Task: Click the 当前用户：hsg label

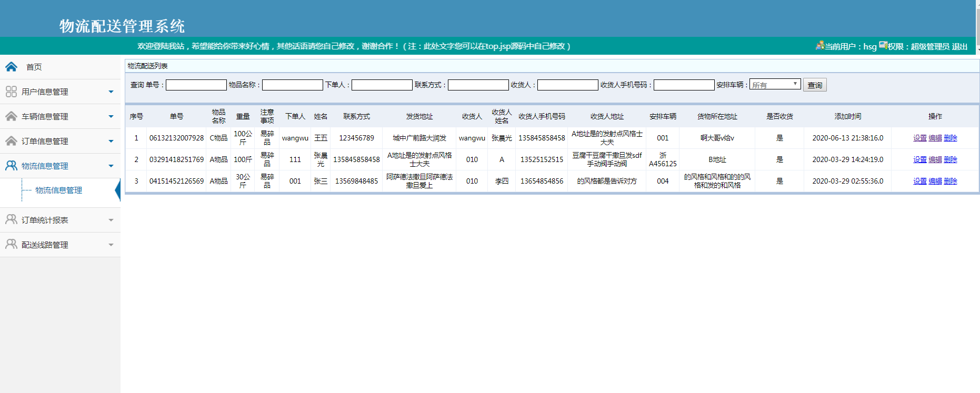Action: 851,46
